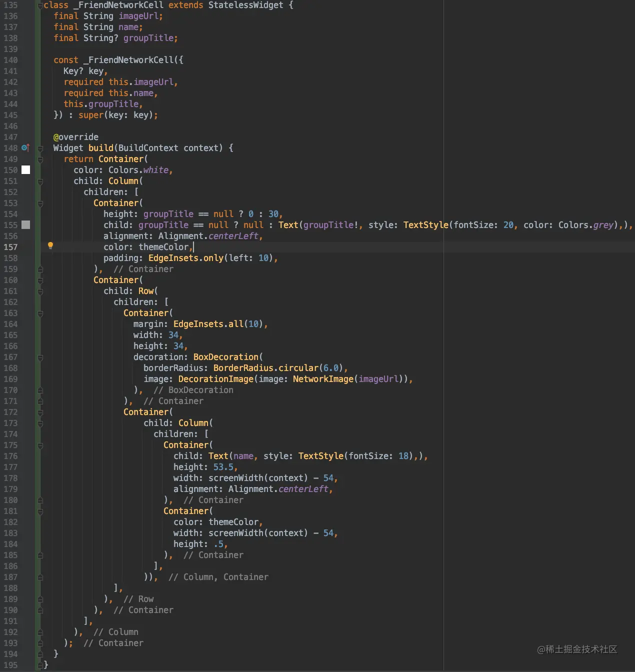Image resolution: width=635 pixels, height=672 pixels.
Task: Fold the Row child at line 161
Action: coord(40,291)
